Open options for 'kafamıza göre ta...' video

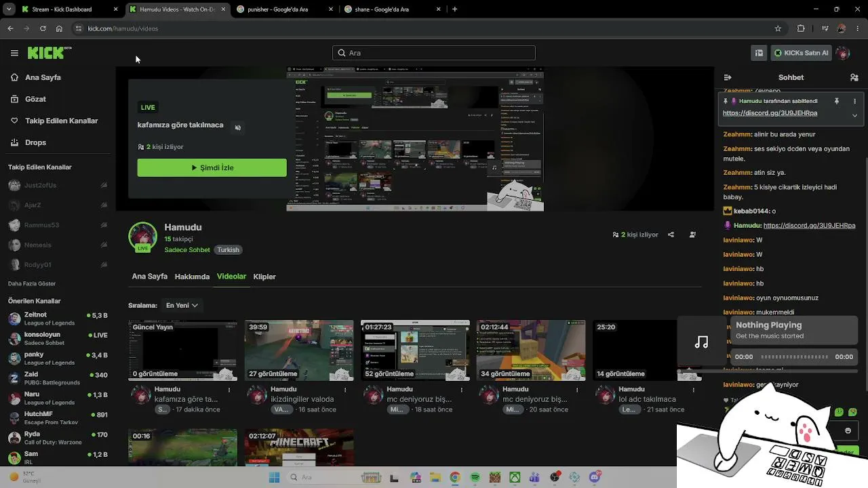pos(229,390)
